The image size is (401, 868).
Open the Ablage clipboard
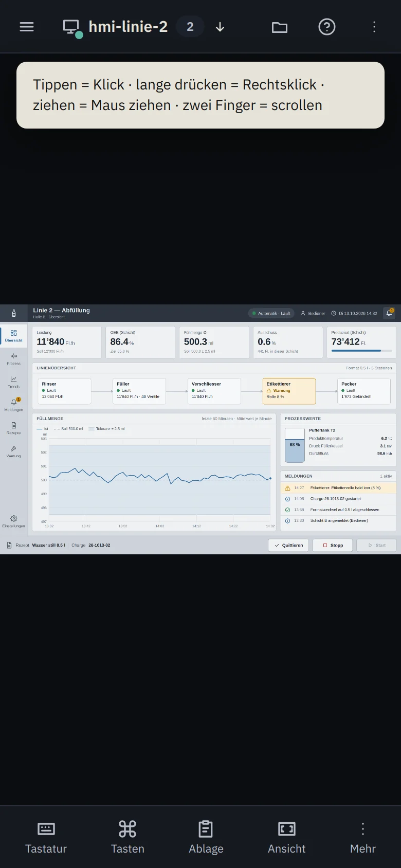pyautogui.click(x=206, y=837)
